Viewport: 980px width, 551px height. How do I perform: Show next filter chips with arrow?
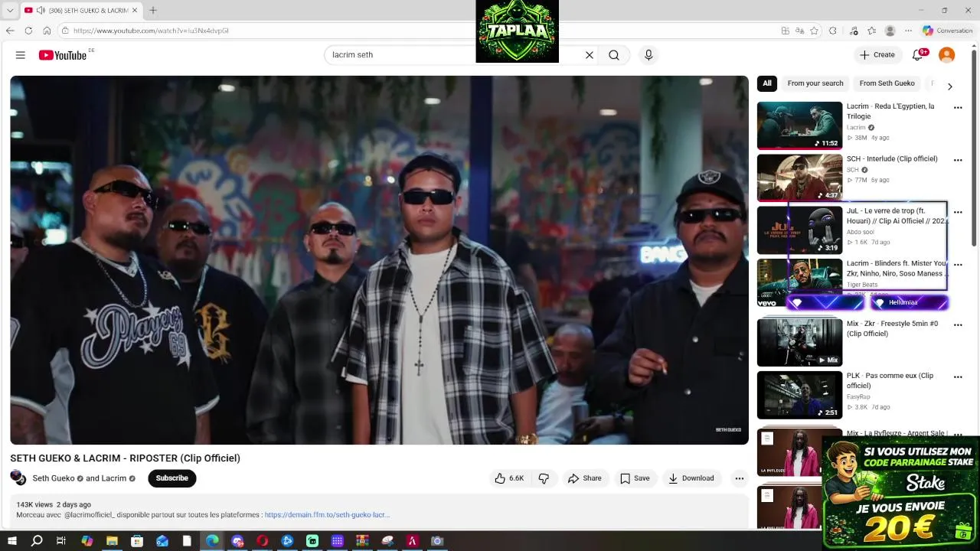[949, 86]
